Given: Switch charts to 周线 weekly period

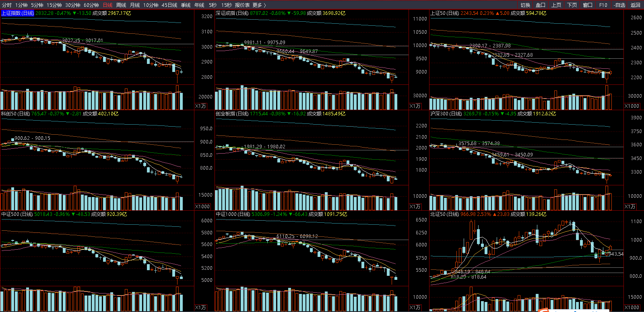Looking at the screenshot, I should point(121,5).
